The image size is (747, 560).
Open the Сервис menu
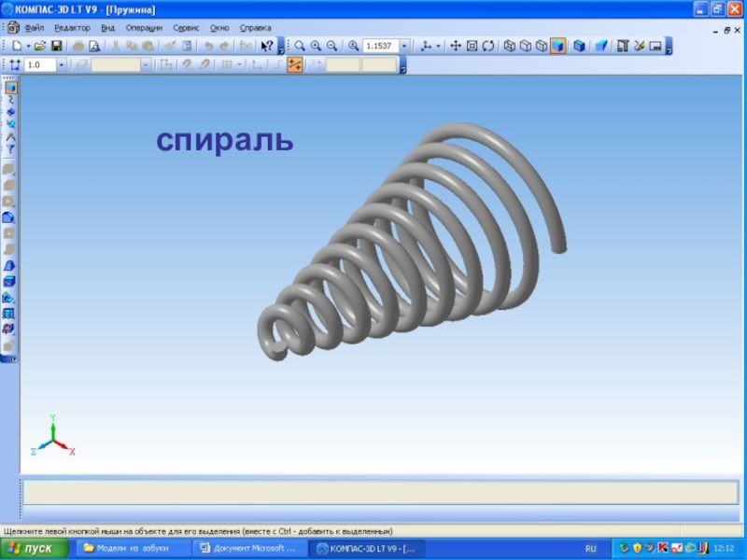coord(186,28)
